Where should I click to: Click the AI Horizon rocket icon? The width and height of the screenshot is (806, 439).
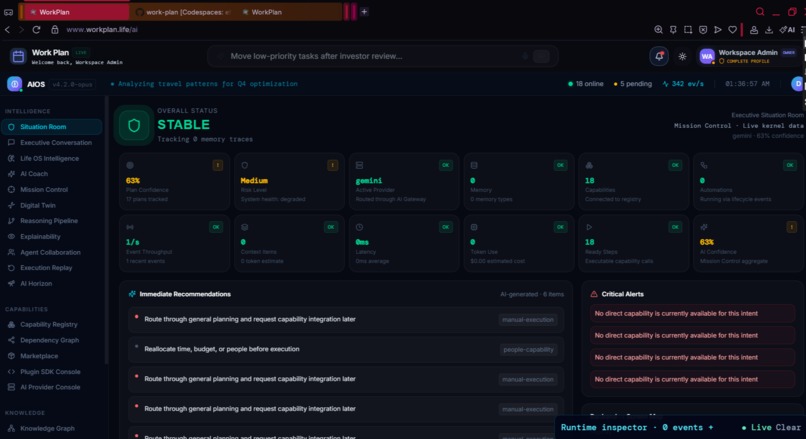pos(11,284)
